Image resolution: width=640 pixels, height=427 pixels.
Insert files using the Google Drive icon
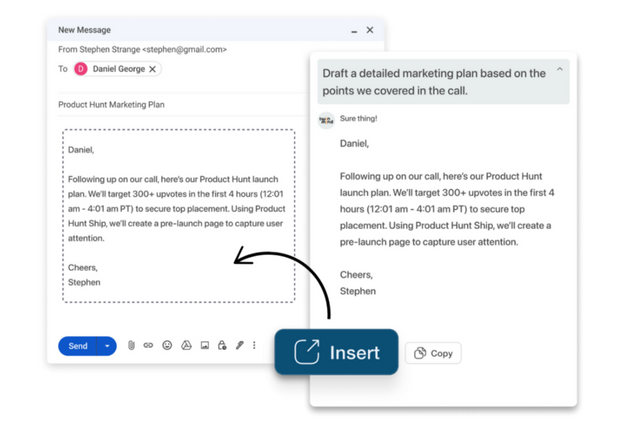point(186,346)
